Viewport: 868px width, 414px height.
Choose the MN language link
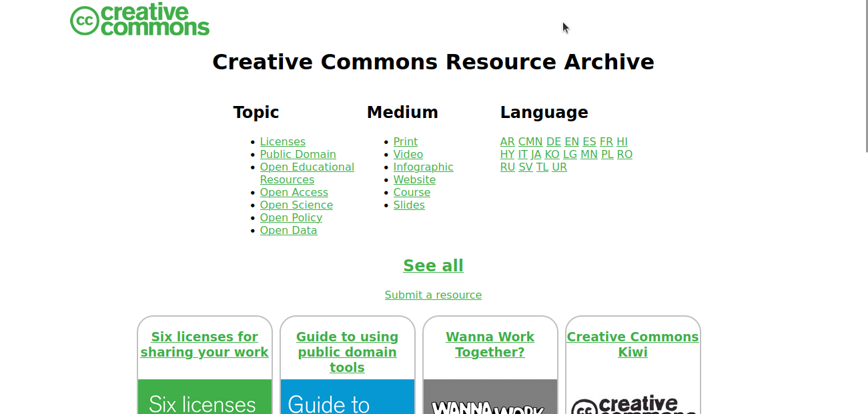(x=589, y=154)
